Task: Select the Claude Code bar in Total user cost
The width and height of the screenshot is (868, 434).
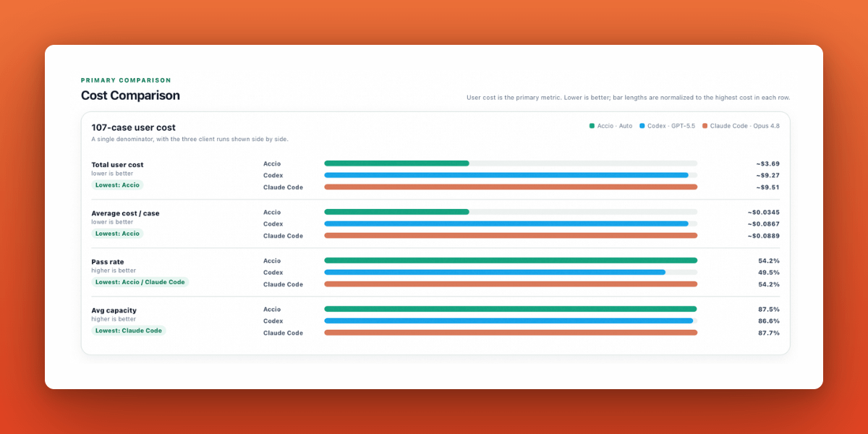Action: click(x=511, y=187)
